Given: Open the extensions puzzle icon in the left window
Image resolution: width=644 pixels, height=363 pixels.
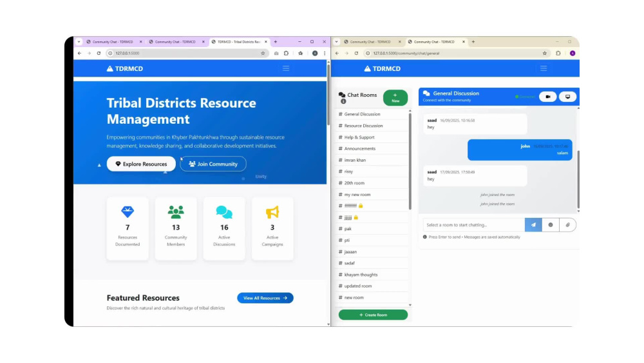Looking at the screenshot, I should click(287, 53).
